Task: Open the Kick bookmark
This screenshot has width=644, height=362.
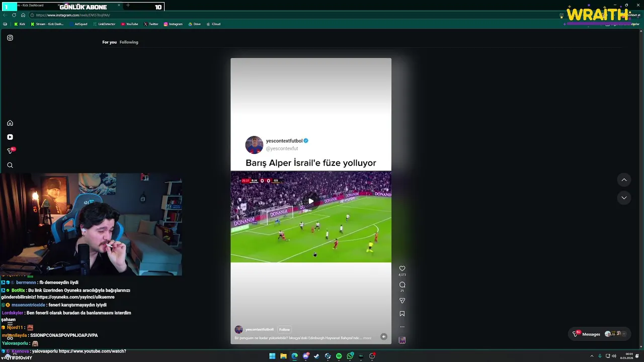Action: coord(20,24)
